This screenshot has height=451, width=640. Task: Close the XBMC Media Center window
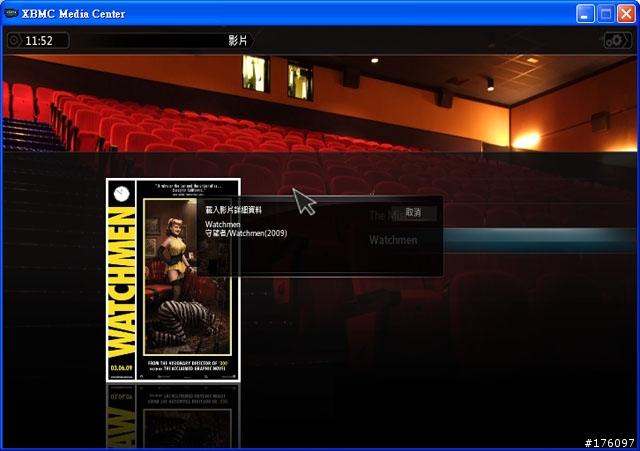626,14
